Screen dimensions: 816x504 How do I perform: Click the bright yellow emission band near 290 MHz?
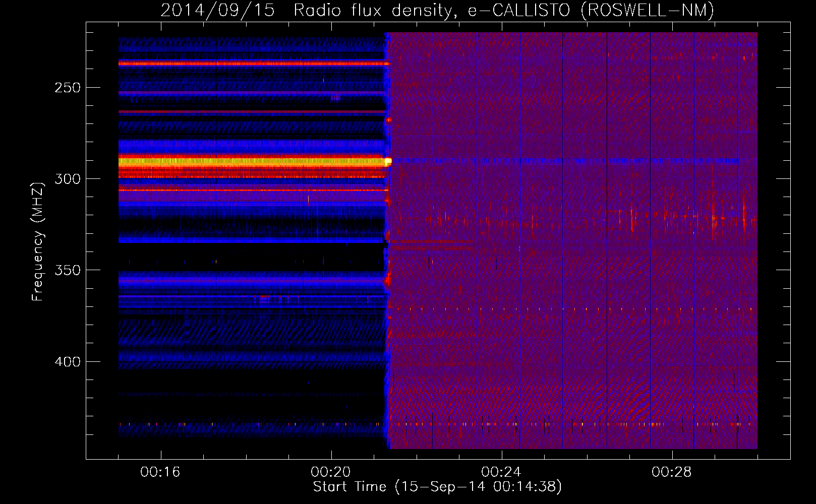coord(254,162)
